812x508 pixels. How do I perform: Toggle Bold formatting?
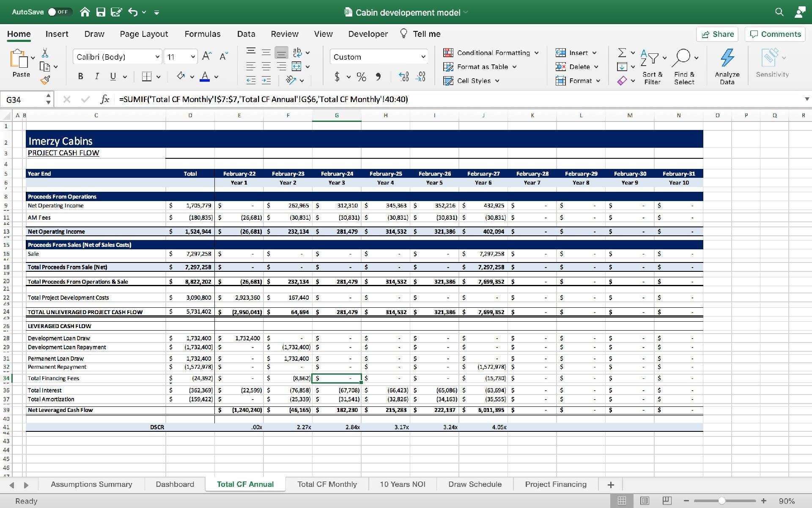80,76
